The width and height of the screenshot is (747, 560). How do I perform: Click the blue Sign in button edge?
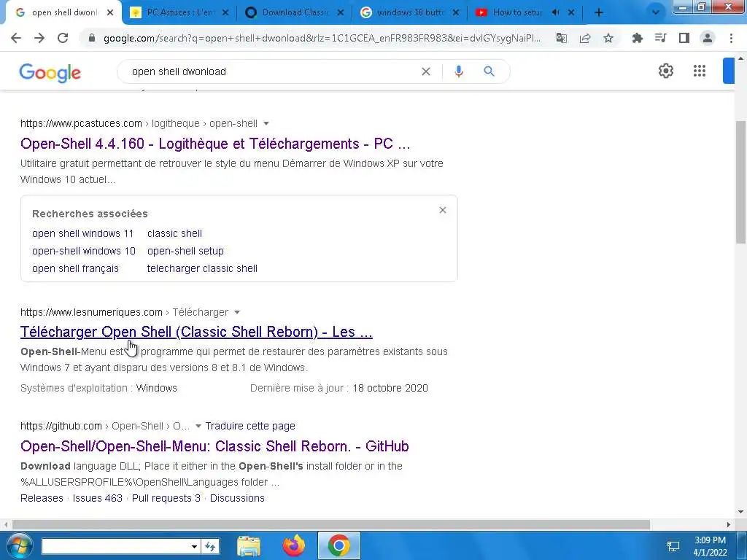click(x=729, y=71)
